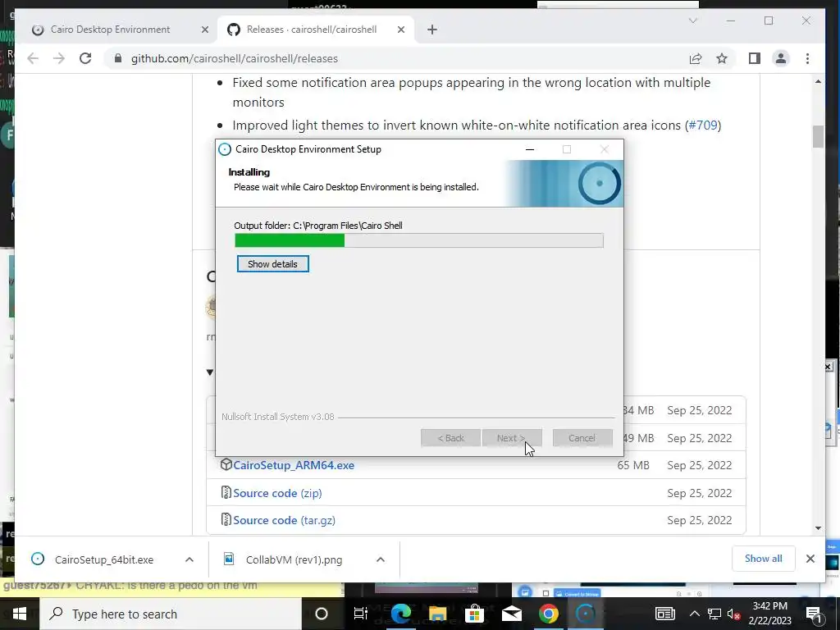Viewport: 840px width, 630px height.
Task: Toggle the Chrome side panel
Action: click(755, 58)
